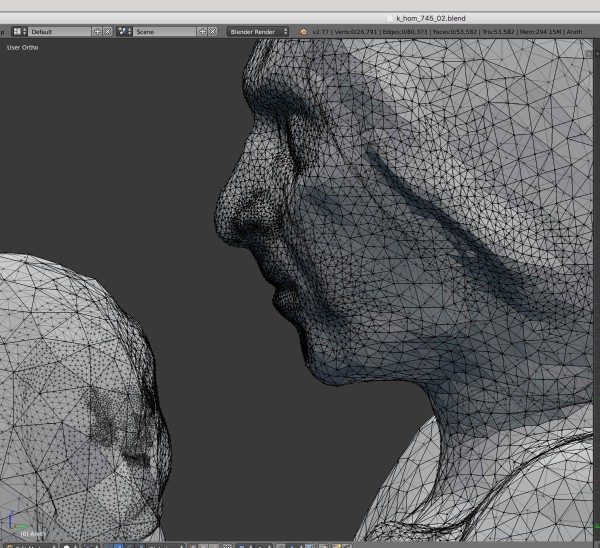
Task: Click the nose tip of large head mesh
Action: pos(222,212)
